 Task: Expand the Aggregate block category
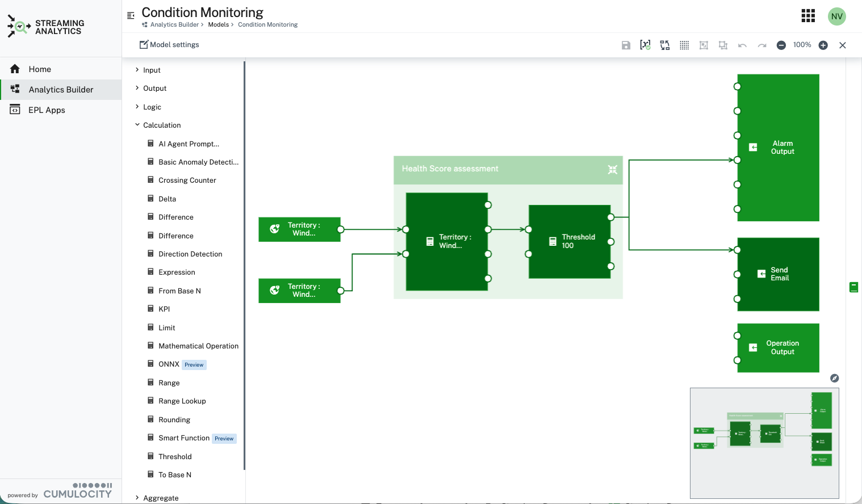coord(161,498)
